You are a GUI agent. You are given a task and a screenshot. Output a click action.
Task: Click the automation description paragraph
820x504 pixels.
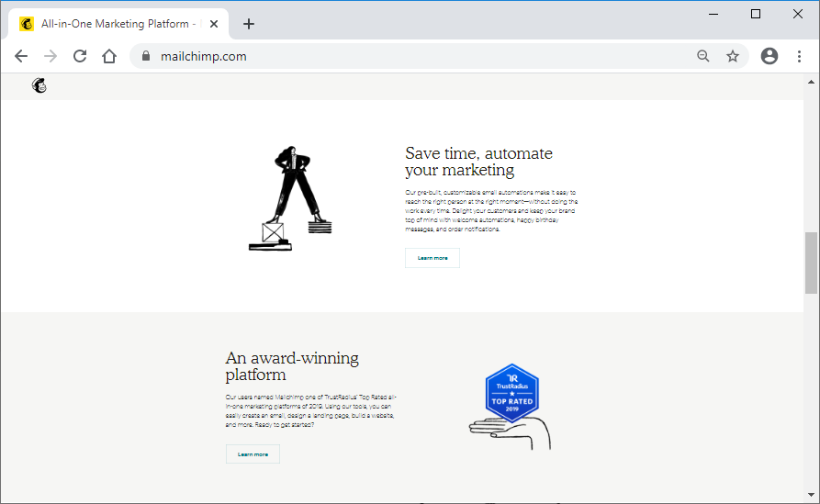click(x=491, y=211)
